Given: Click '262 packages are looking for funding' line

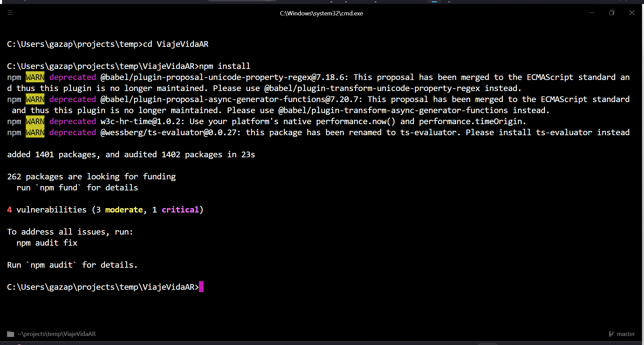Looking at the screenshot, I should coord(91,177).
